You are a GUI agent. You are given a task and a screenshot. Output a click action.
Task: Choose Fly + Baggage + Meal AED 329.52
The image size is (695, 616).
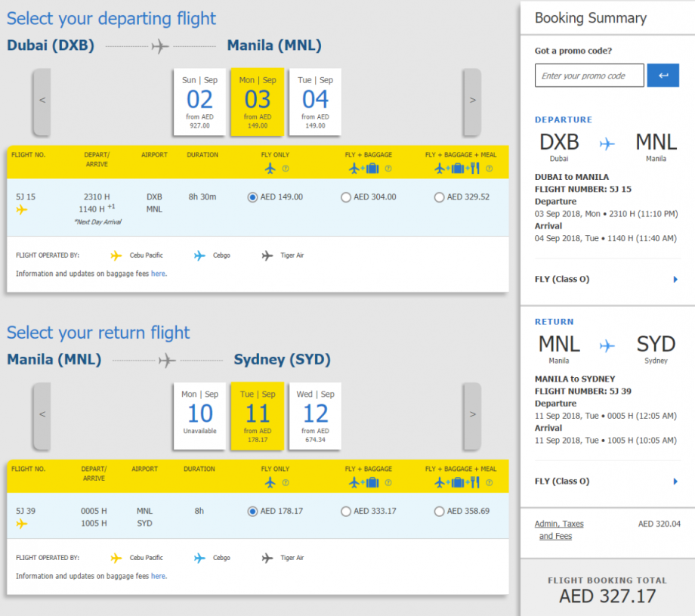[439, 197]
